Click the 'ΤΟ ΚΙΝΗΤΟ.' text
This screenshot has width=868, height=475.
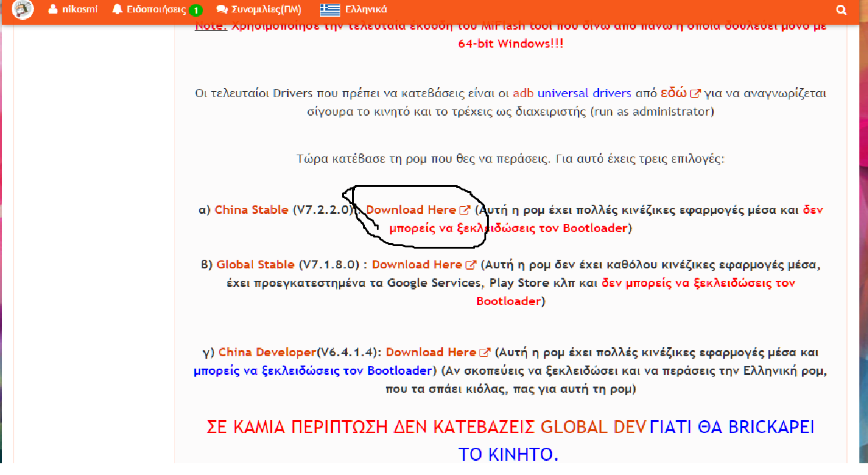(x=509, y=455)
